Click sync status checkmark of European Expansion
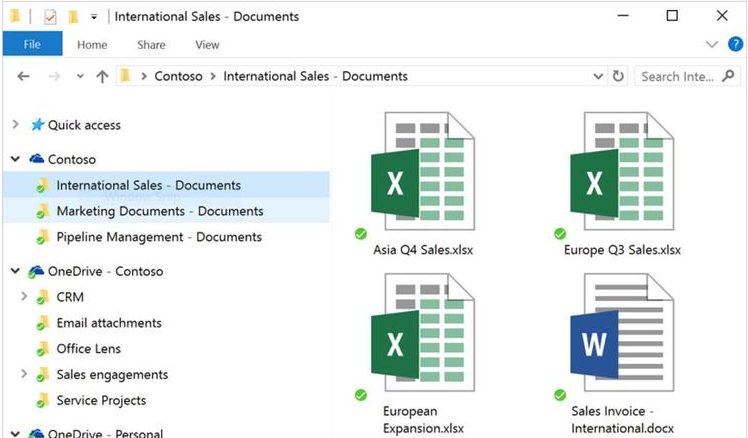The height and width of the screenshot is (438, 748). [x=361, y=395]
